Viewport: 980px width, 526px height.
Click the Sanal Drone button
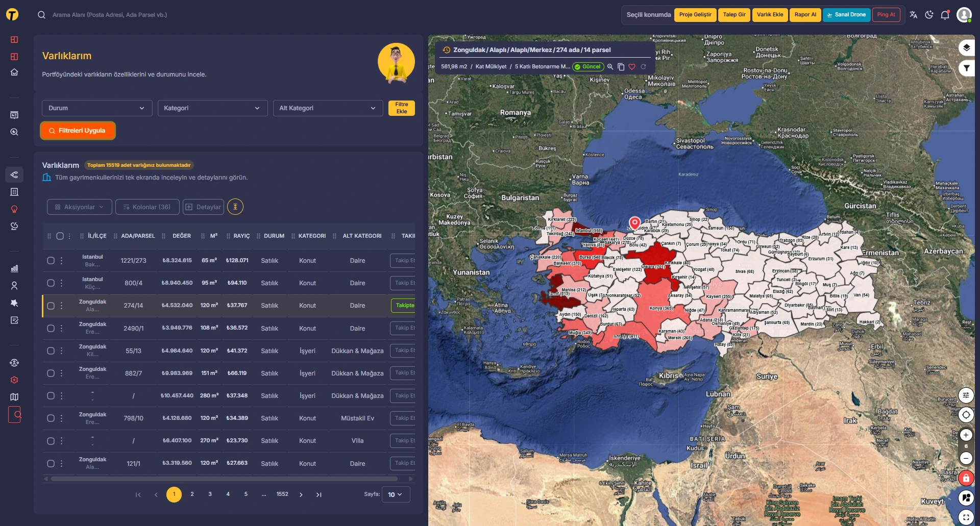point(847,15)
